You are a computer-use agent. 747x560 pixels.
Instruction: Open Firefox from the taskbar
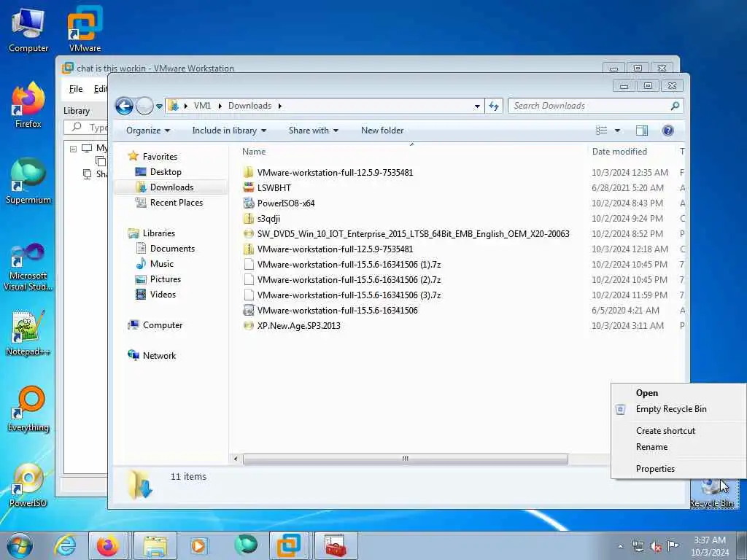click(x=108, y=545)
